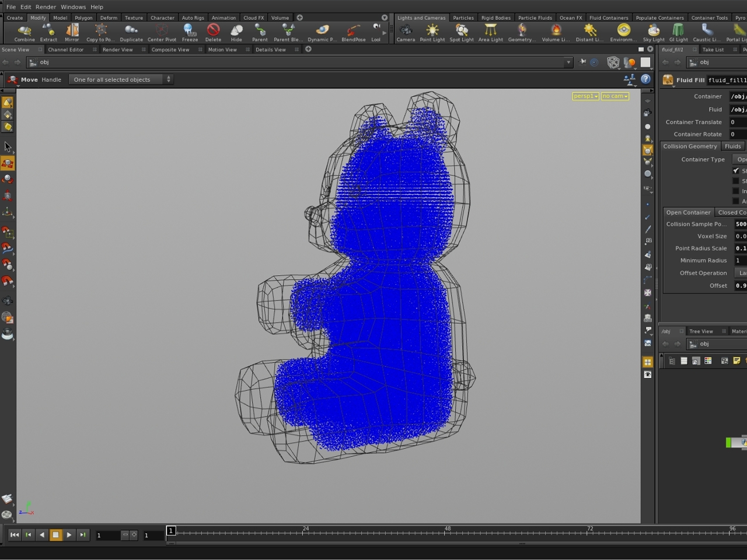
Task: Add a Point Light from shelf
Action: tap(432, 33)
